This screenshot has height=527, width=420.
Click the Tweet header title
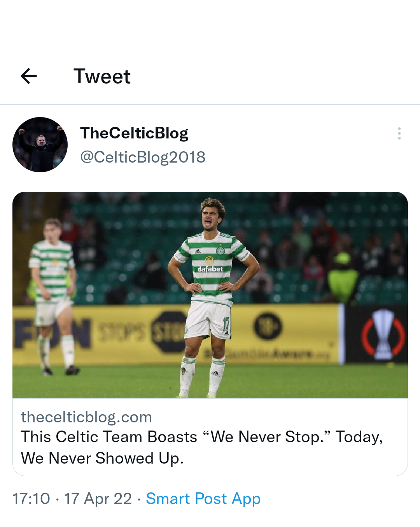pos(102,76)
